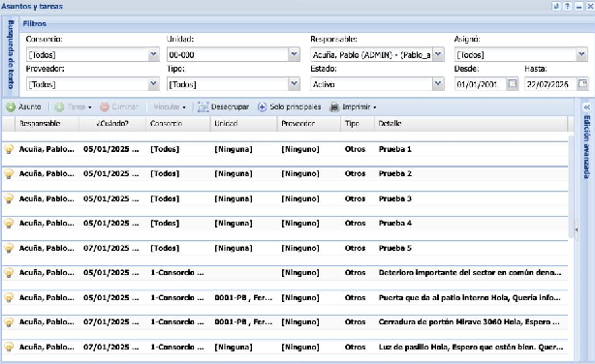
Task: Sort by Unidad column header
Action: point(243,124)
